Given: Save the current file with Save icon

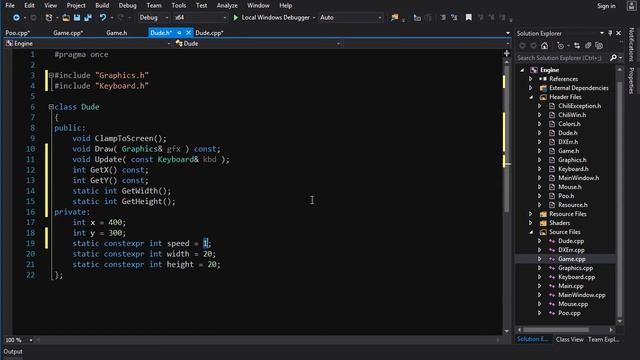Looking at the screenshot, I should [x=77, y=18].
